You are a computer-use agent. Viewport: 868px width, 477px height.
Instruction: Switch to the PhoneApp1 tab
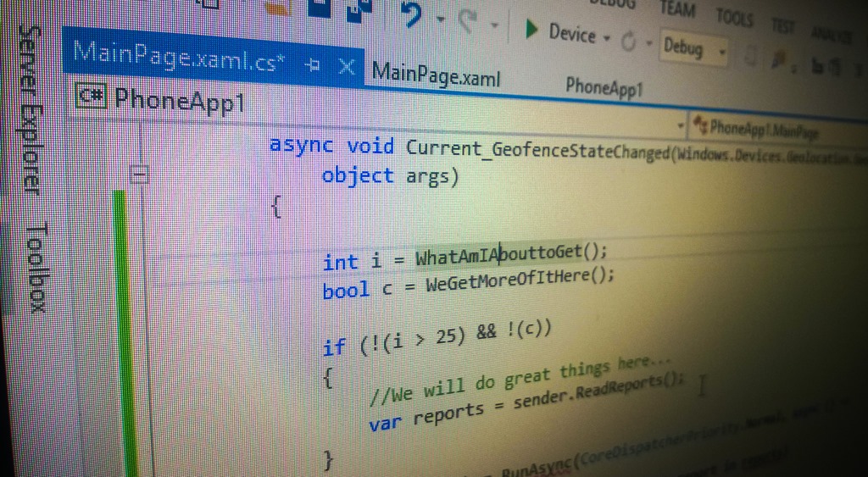coord(604,87)
